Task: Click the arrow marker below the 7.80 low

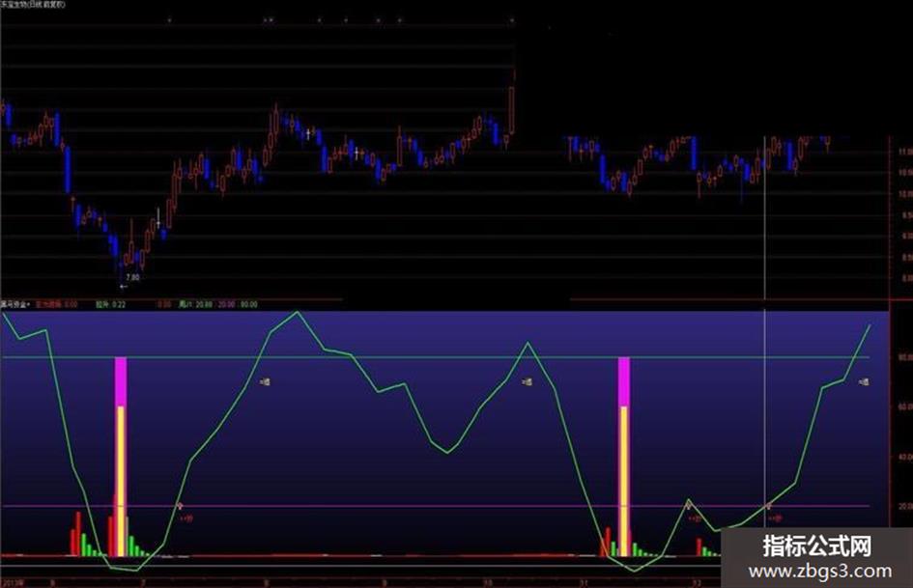Action: pyautogui.click(x=123, y=287)
